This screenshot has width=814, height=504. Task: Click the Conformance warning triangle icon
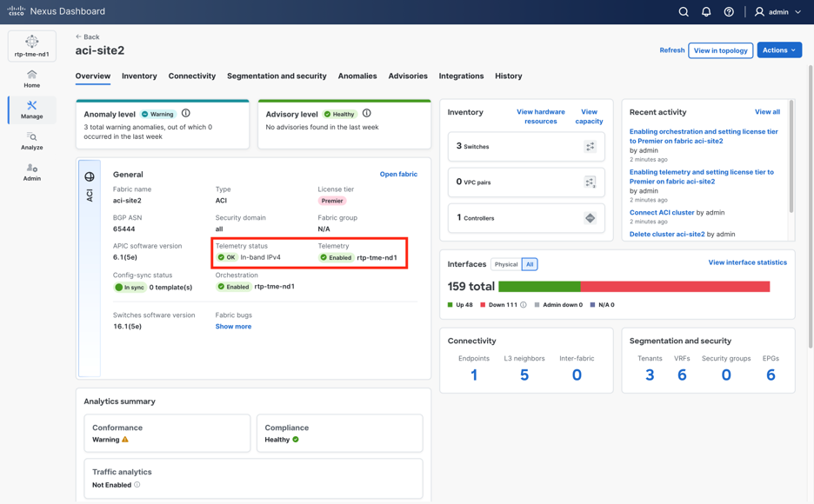coord(125,439)
